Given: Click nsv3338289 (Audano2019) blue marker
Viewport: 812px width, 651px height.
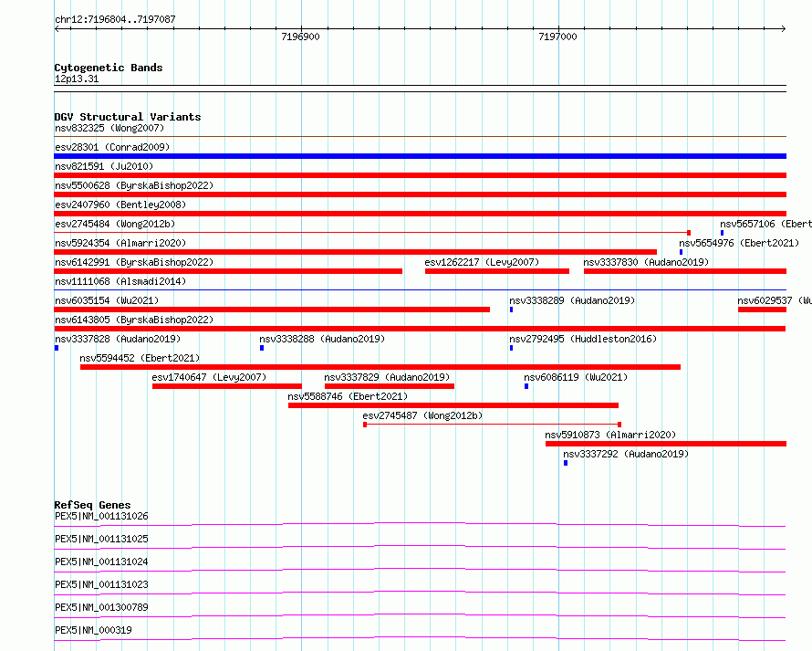Looking at the screenshot, I should [x=511, y=310].
